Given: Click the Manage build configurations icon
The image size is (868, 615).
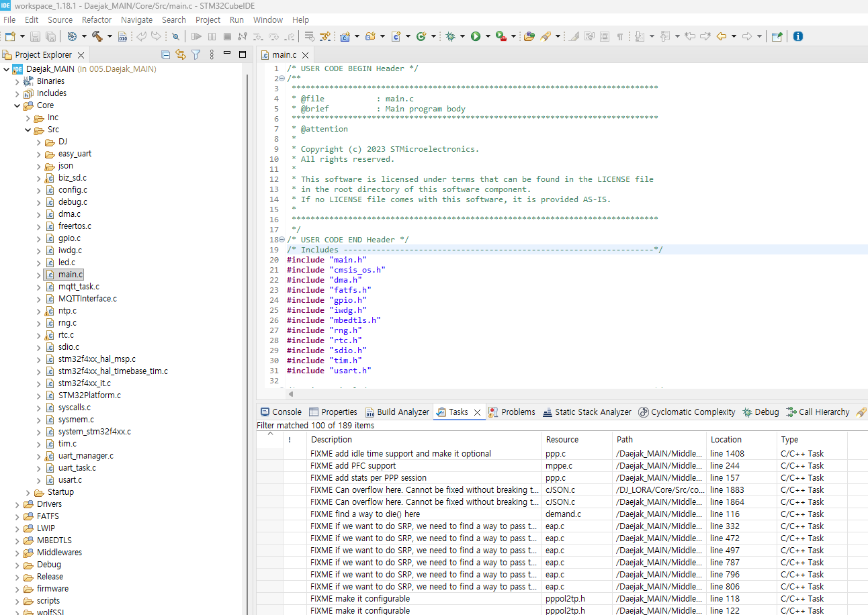Looking at the screenshot, I should coord(72,36).
